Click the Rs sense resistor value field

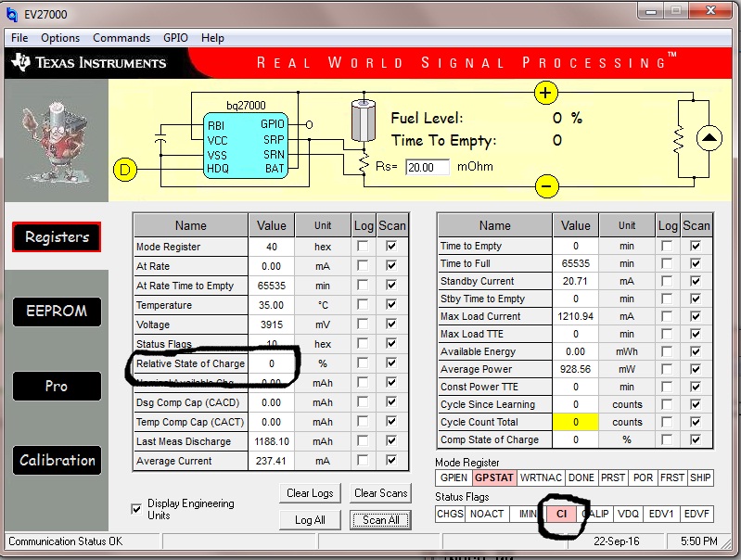point(428,167)
